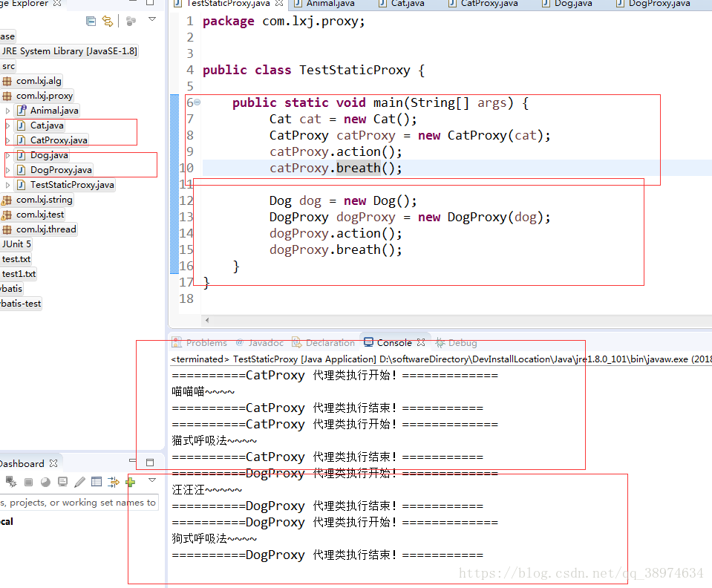Select TestStaticProxy.java in Package Explorer
This screenshot has width=712, height=588.
72,185
